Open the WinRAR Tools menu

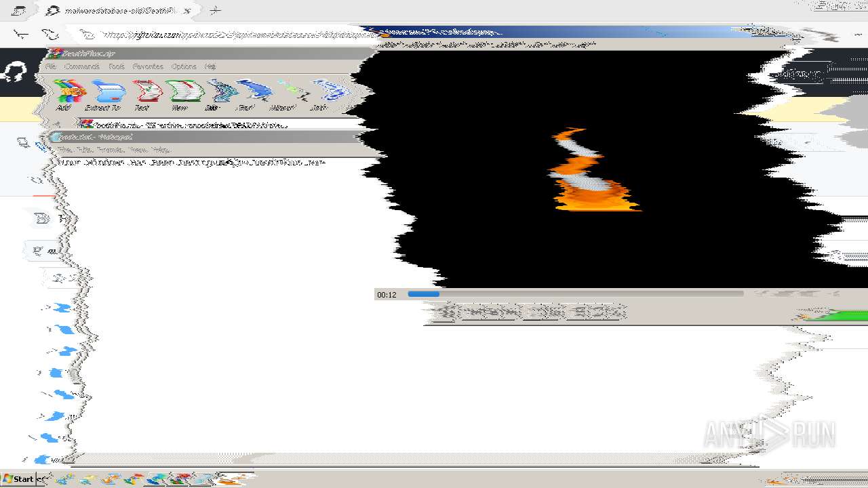click(117, 66)
